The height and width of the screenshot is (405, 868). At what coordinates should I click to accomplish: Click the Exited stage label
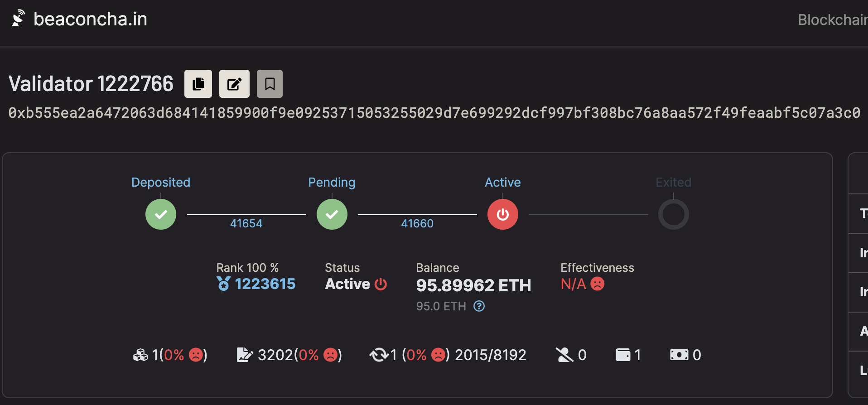pos(674,182)
